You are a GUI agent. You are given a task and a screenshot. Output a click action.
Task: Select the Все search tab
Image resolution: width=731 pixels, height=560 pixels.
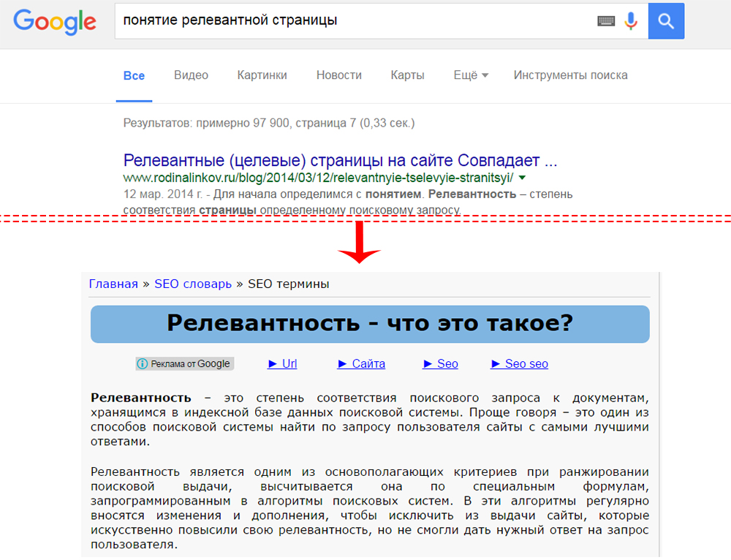click(134, 75)
